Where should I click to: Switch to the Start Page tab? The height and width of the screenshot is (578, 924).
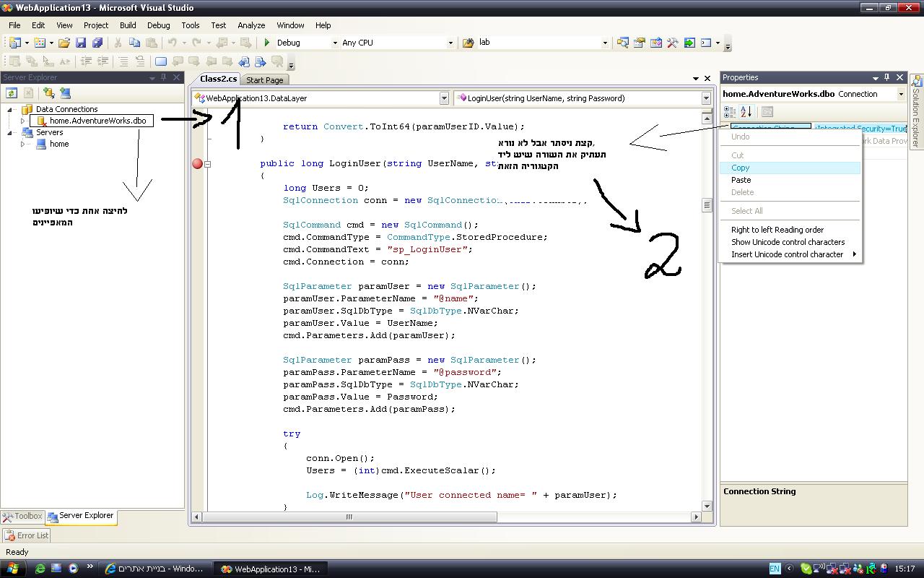click(x=265, y=80)
